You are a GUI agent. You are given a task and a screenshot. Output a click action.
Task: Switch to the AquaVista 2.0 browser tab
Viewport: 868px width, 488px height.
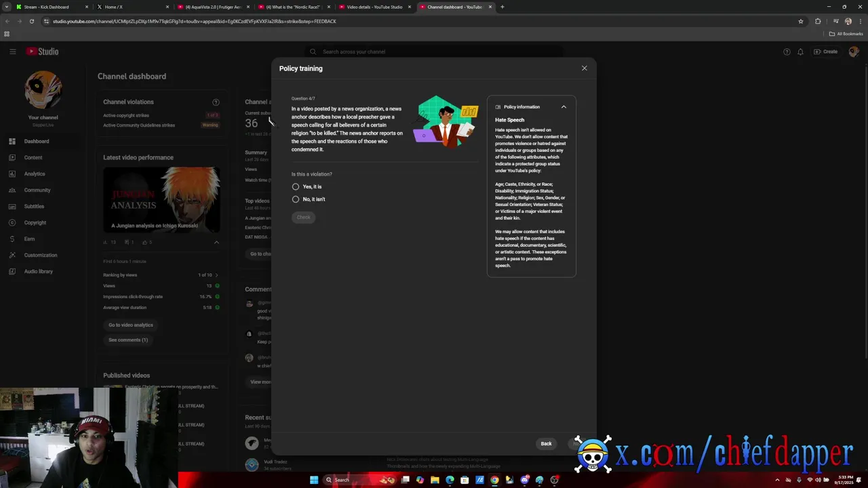coord(214,7)
